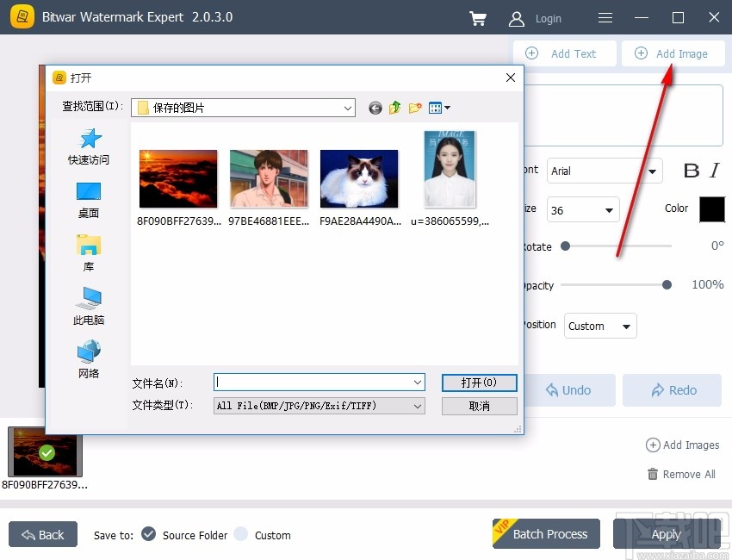Viewport: 732px width, 560px height.
Task: Open the shopping cart in the title bar
Action: click(x=478, y=18)
